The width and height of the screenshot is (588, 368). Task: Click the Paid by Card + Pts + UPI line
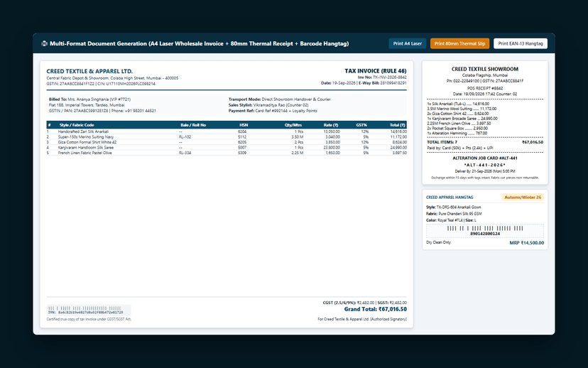[x=460, y=148]
